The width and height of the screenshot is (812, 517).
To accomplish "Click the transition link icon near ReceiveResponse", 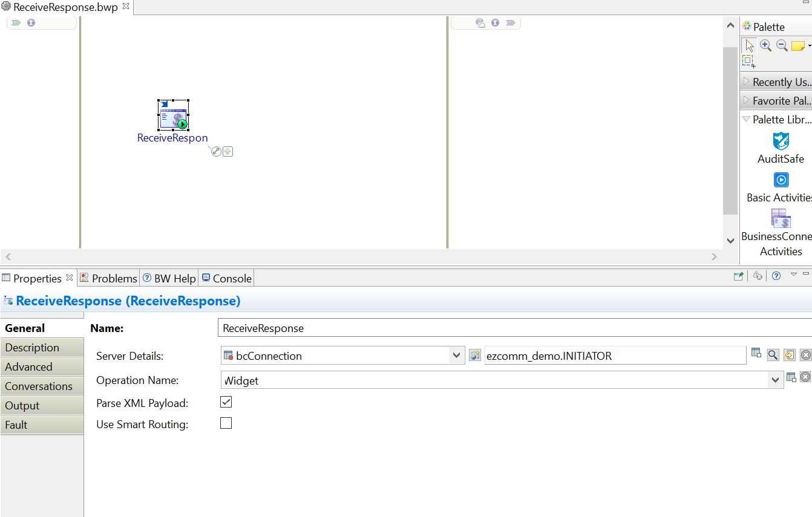I will [216, 151].
